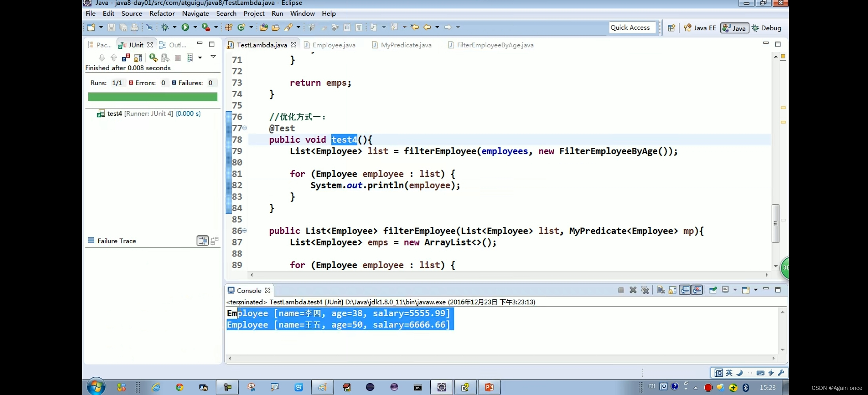Switch to FilterEmployeeByAge.java editor tab

[x=490, y=45]
